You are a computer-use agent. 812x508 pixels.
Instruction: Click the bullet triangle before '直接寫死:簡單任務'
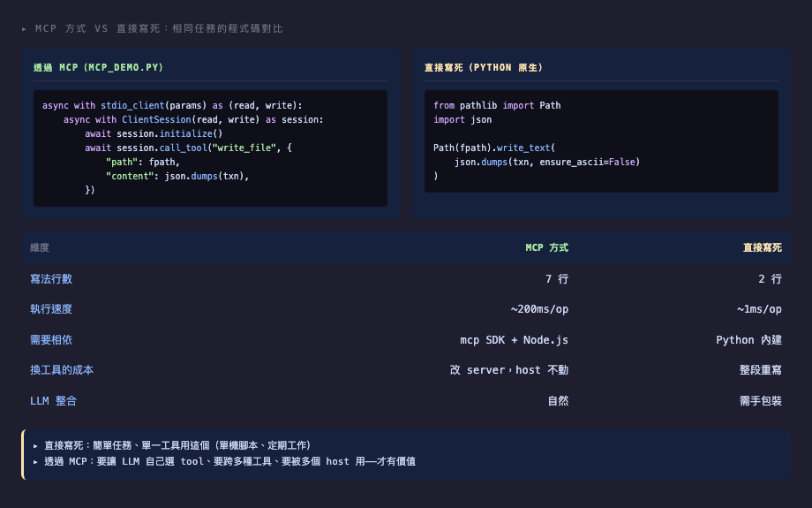[x=35, y=446]
